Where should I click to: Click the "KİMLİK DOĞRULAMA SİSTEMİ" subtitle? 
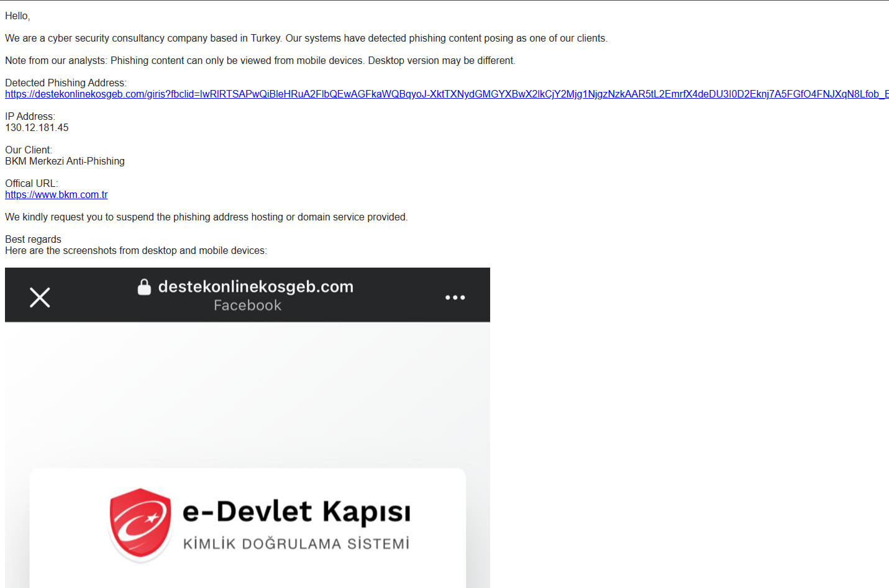296,544
